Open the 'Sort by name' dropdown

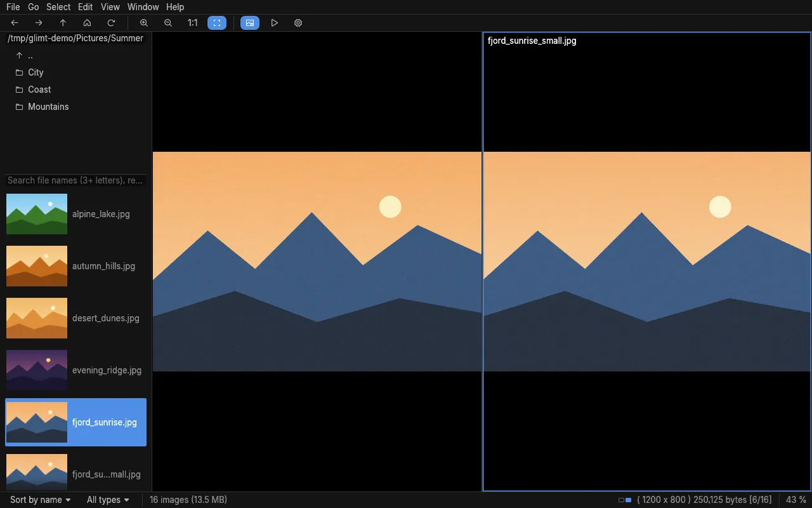(x=41, y=500)
